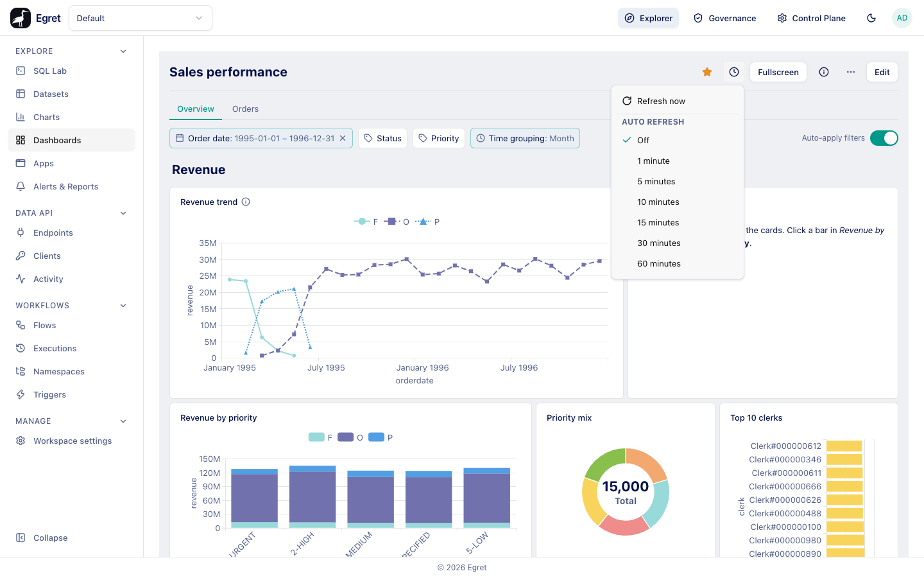Switch to the Orders tab

(x=246, y=109)
